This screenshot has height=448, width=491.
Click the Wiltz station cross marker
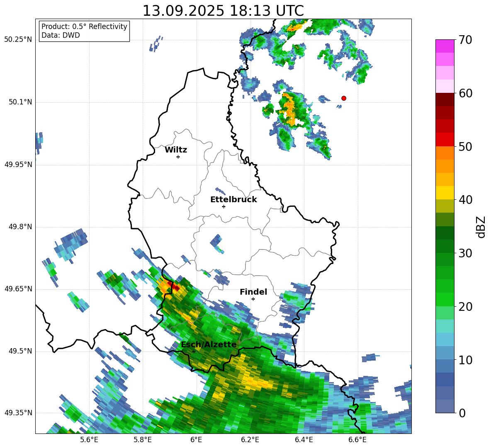click(178, 157)
